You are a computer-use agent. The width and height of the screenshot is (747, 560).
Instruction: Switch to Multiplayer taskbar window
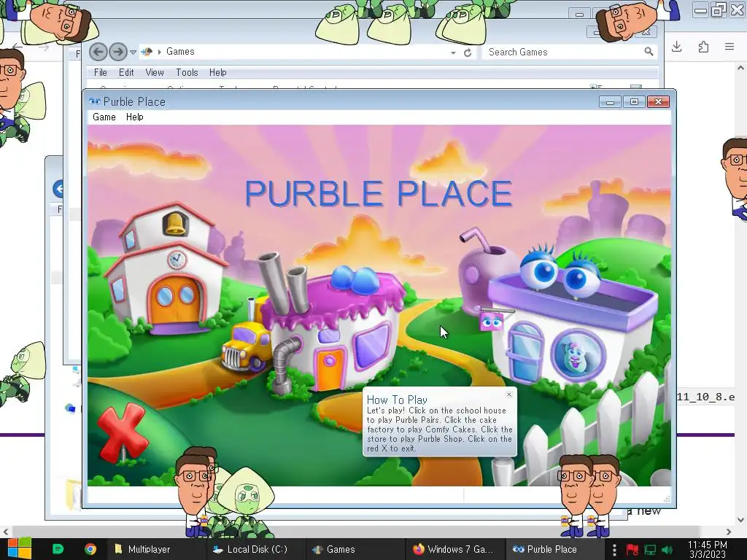click(x=156, y=549)
